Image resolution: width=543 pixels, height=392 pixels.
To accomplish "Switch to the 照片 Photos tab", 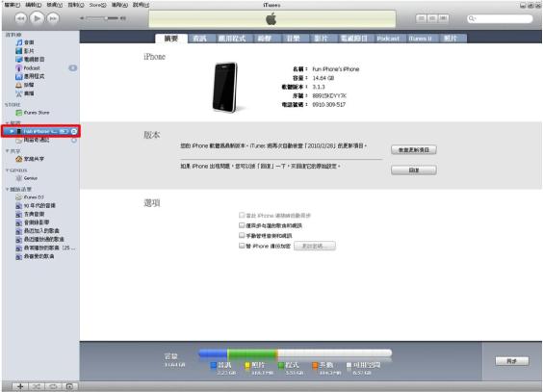I will point(451,39).
